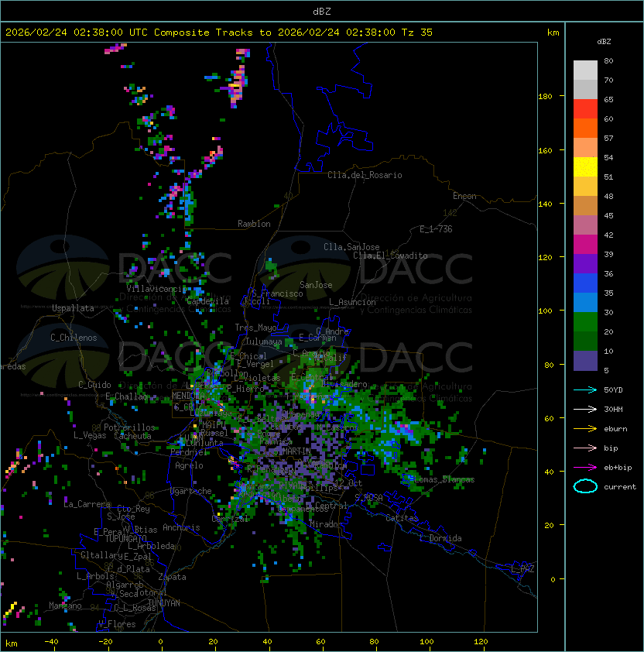The width and height of the screenshot is (644, 652).
Task: Click the cyan current ellipse icon
Action: pyautogui.click(x=585, y=486)
